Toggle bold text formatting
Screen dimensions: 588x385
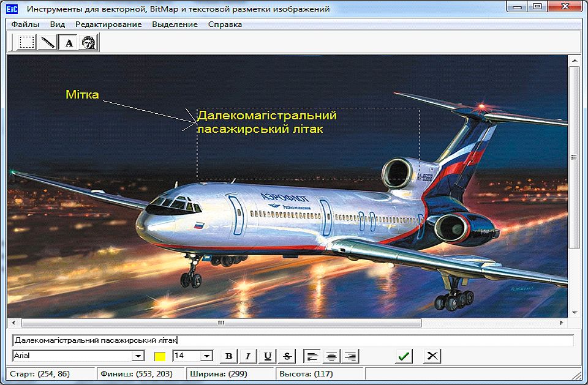[228, 356]
